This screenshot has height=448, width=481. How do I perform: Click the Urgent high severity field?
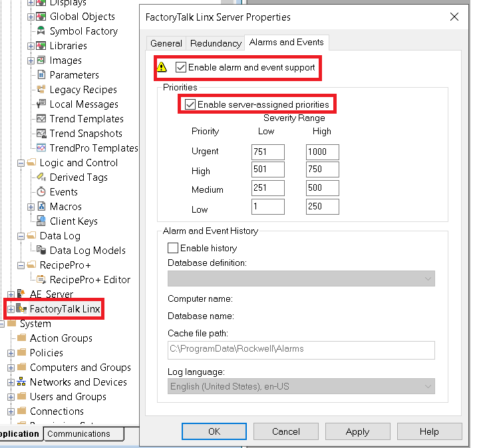[x=323, y=152]
